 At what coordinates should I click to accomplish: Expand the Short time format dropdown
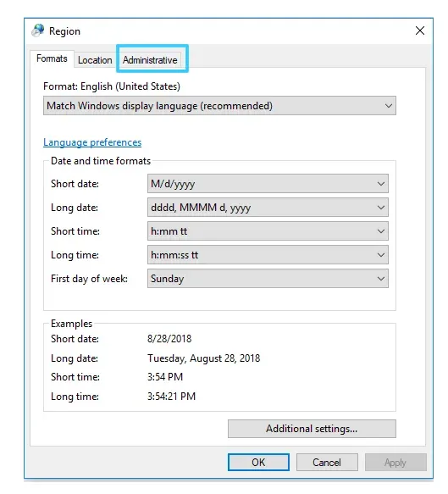pyautogui.click(x=268, y=231)
